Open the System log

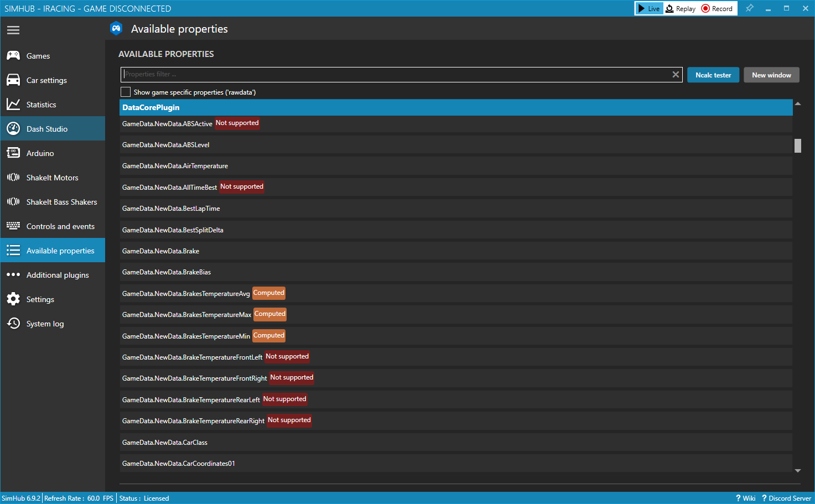[45, 323]
